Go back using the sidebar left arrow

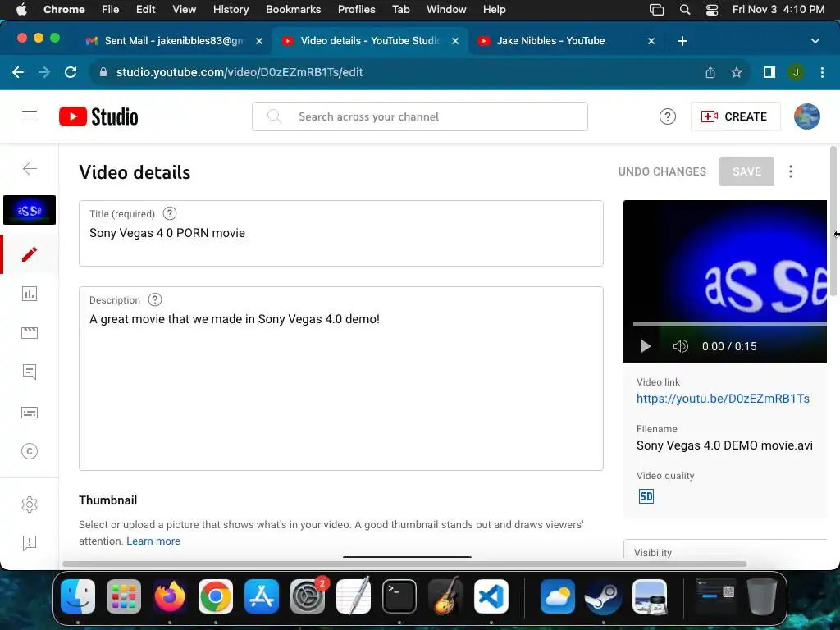[x=30, y=169]
